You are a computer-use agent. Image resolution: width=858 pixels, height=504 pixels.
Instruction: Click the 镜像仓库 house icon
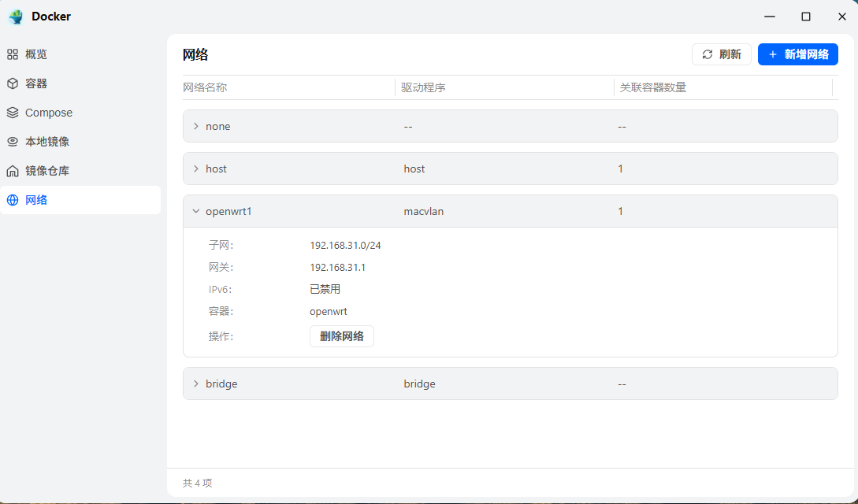(x=13, y=171)
